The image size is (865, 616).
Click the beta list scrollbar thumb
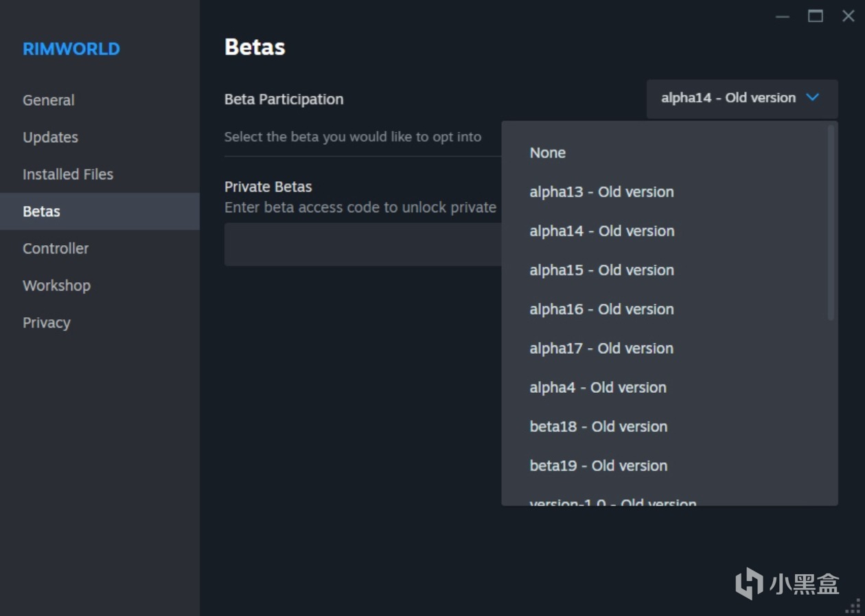[x=831, y=223]
